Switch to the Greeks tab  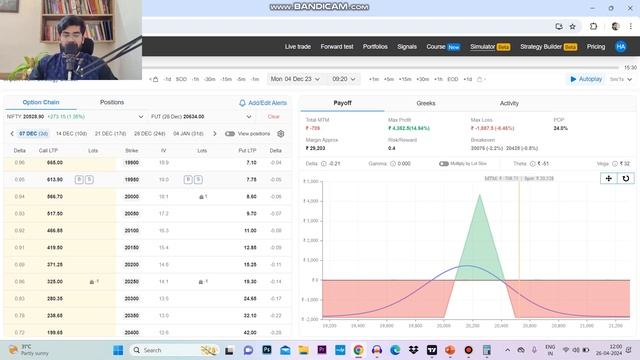point(426,103)
